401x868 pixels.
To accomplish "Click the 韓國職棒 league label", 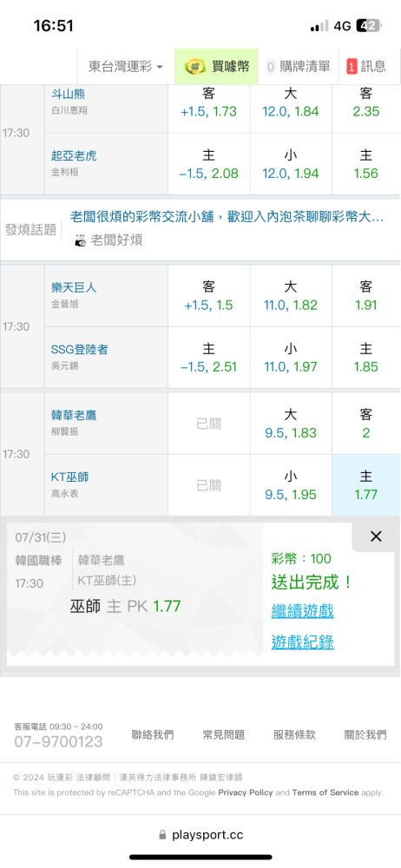I will click(38, 560).
